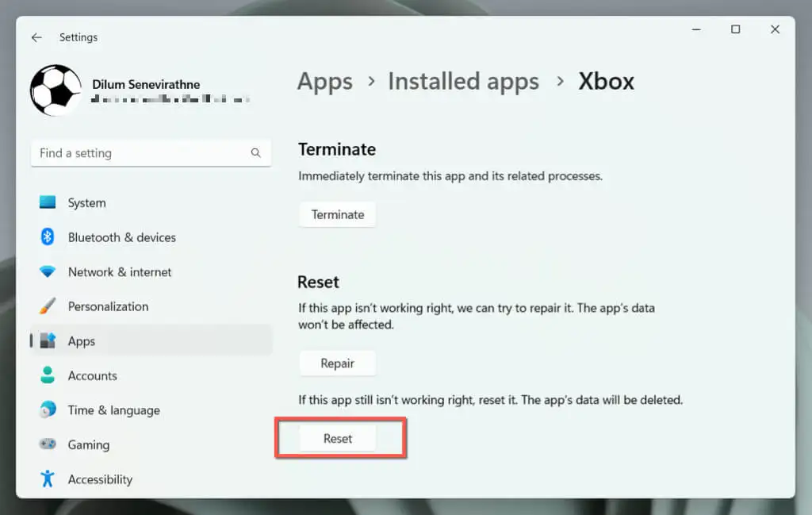The width and height of the screenshot is (812, 515).
Task: Click the Gaming controller icon
Action: [x=48, y=444]
